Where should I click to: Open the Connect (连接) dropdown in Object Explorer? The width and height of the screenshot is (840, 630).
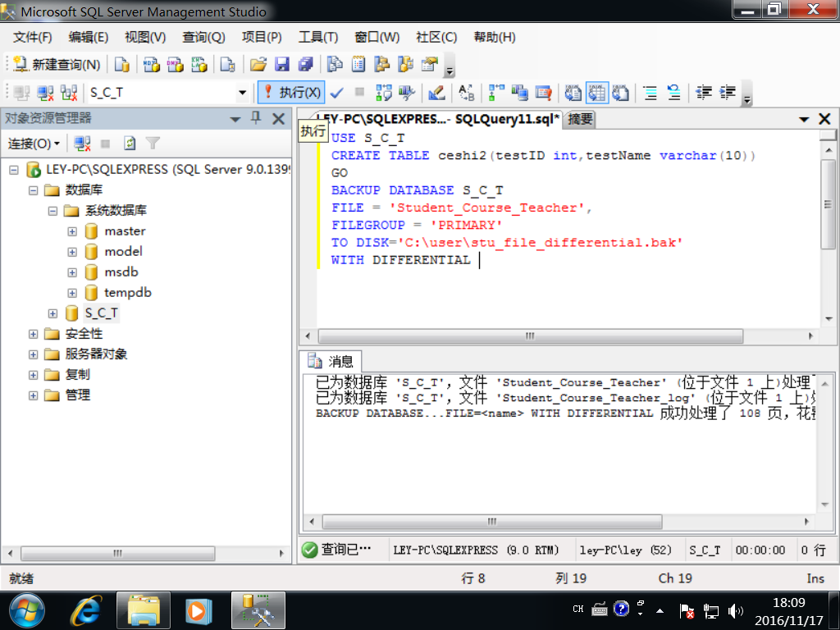pos(34,144)
